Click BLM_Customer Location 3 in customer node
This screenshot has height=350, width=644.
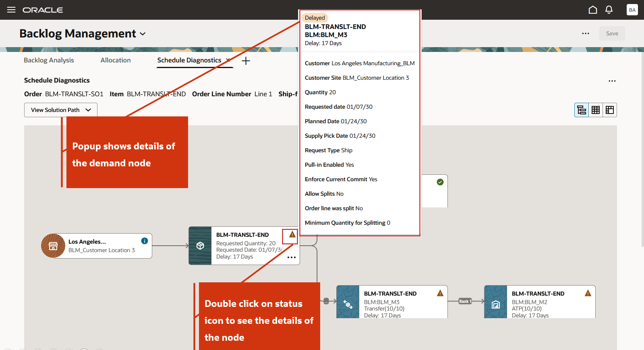click(x=101, y=250)
